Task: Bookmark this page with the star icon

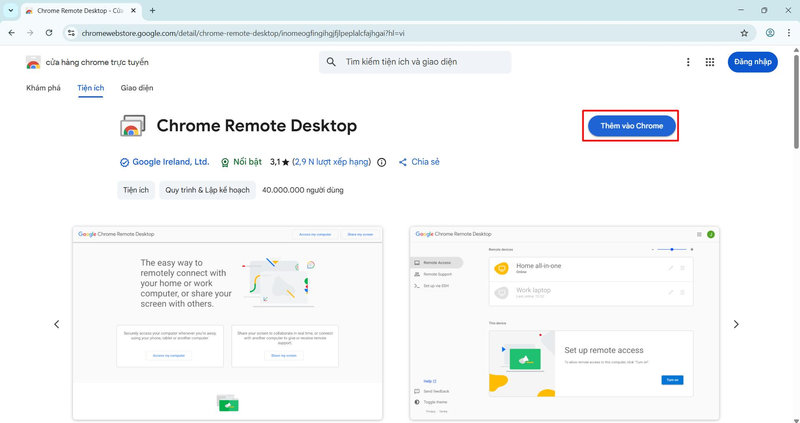Action: click(x=744, y=33)
